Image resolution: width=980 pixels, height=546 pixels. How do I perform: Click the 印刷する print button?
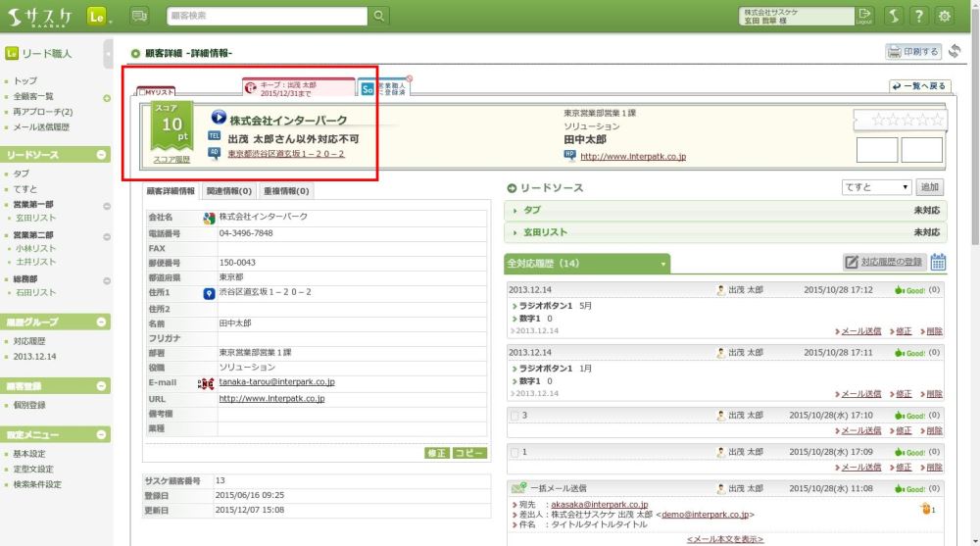[x=912, y=51]
